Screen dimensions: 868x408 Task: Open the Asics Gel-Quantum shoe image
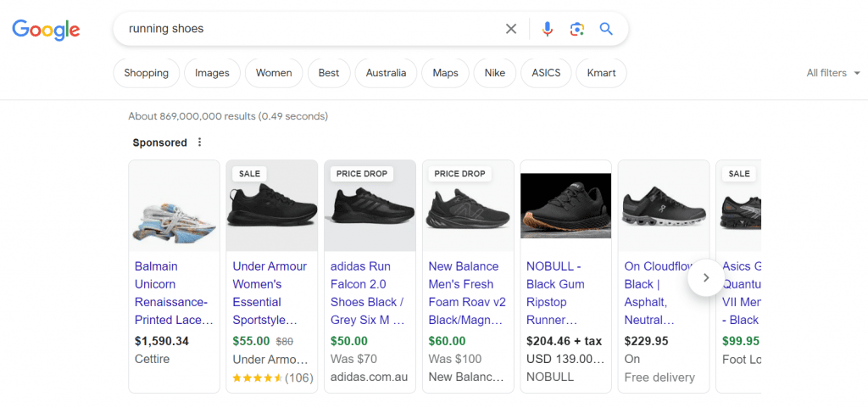coord(738,206)
